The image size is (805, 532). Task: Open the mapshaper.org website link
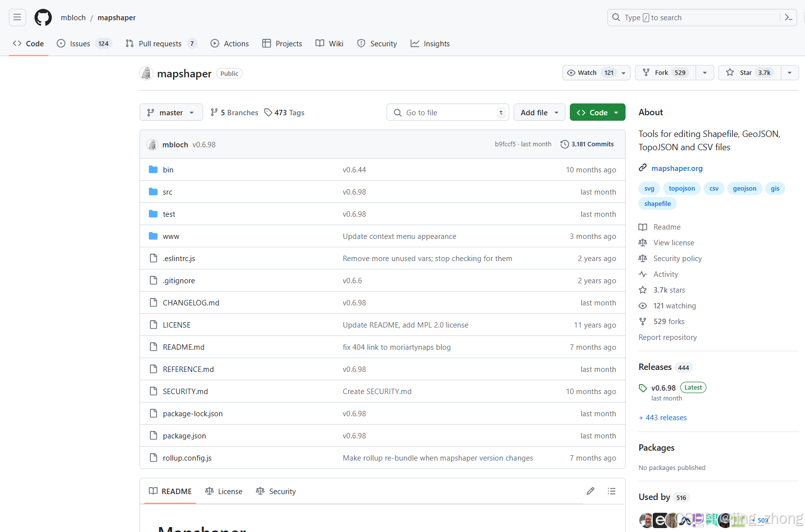pyautogui.click(x=677, y=168)
